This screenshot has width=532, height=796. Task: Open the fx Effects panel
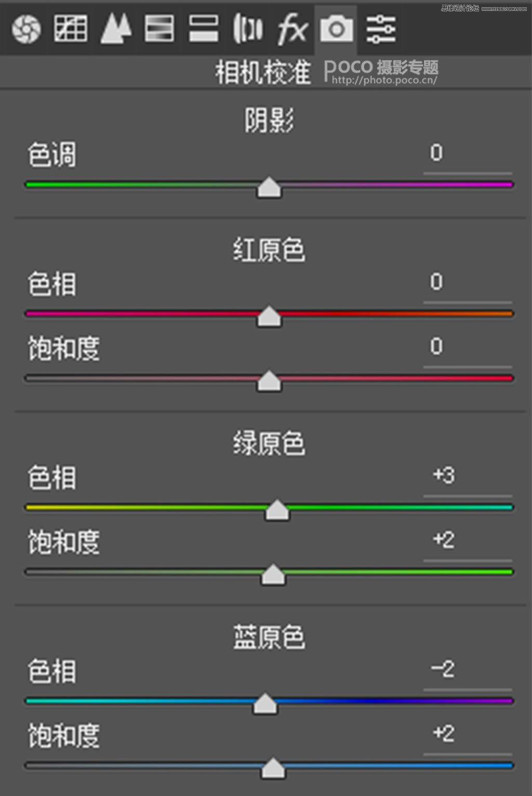292,29
